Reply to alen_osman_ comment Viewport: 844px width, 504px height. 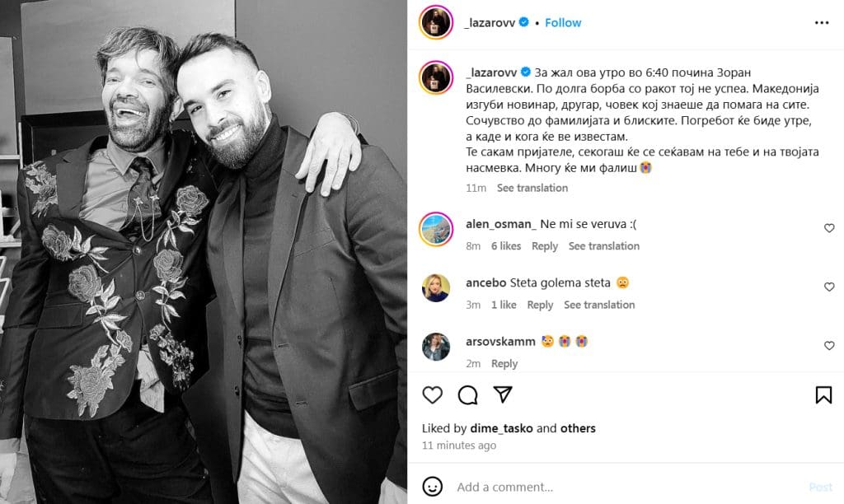pos(544,245)
